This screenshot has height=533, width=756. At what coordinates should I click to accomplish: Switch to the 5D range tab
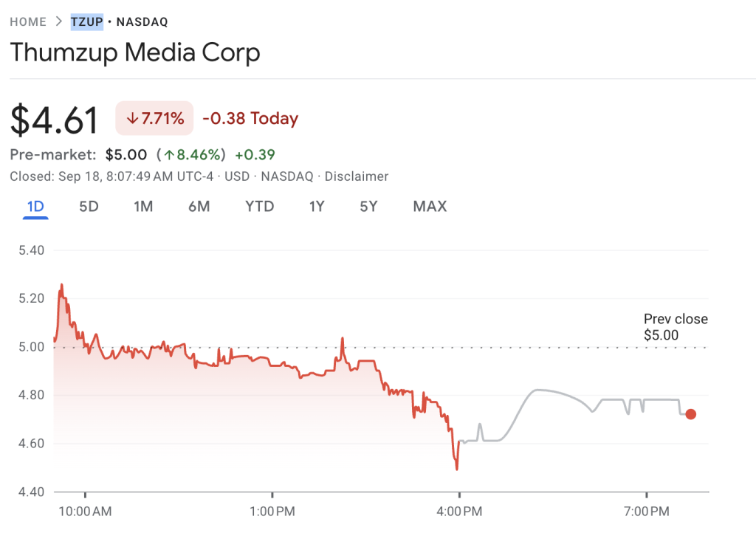[x=89, y=207]
